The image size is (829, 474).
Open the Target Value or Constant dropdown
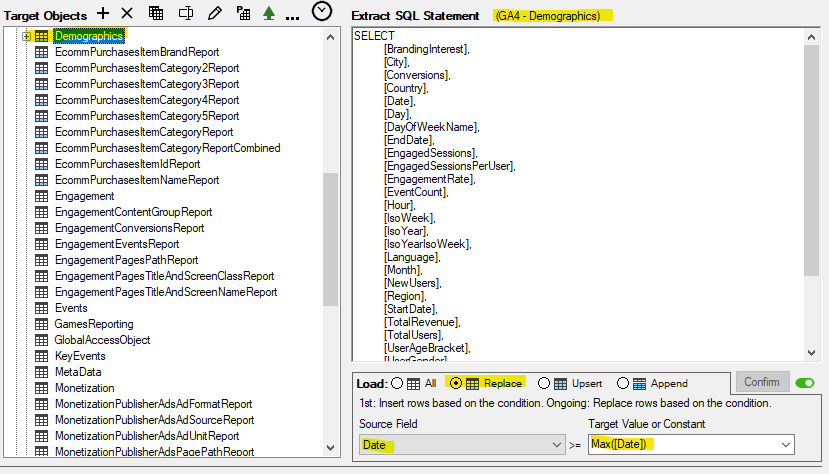tap(691, 444)
